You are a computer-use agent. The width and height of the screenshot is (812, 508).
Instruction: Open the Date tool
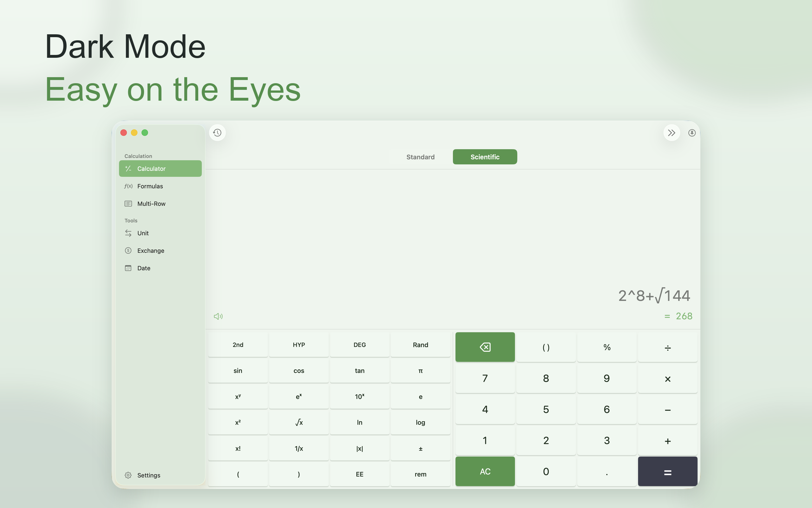click(160, 268)
